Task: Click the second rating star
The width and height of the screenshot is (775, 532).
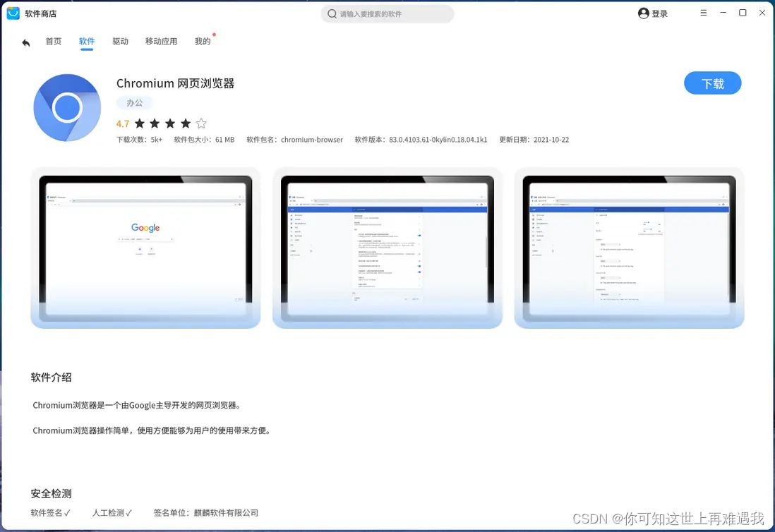Action: (x=155, y=123)
